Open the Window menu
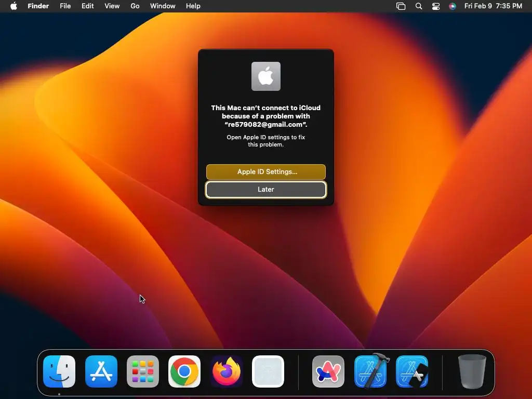Viewport: 532px width, 399px height. (163, 6)
